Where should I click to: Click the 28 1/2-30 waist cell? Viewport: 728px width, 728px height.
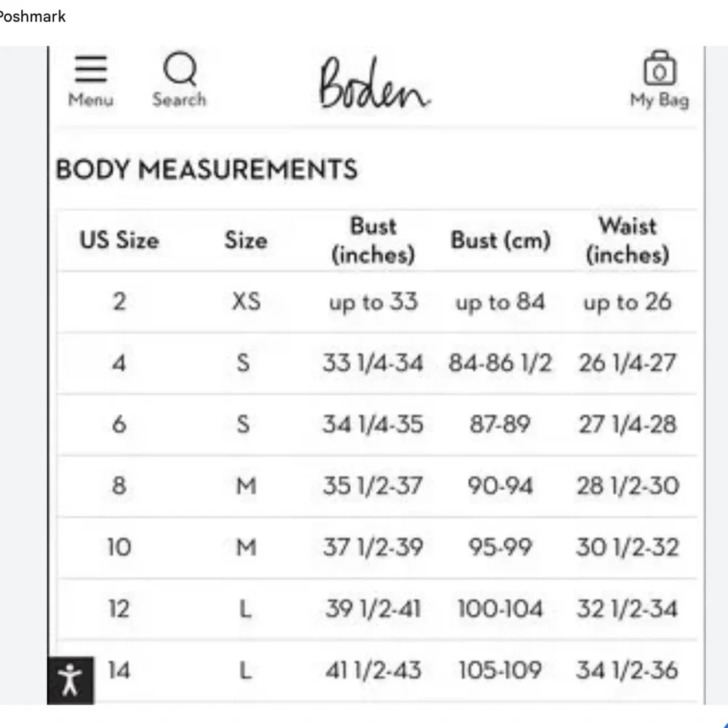[x=627, y=486]
